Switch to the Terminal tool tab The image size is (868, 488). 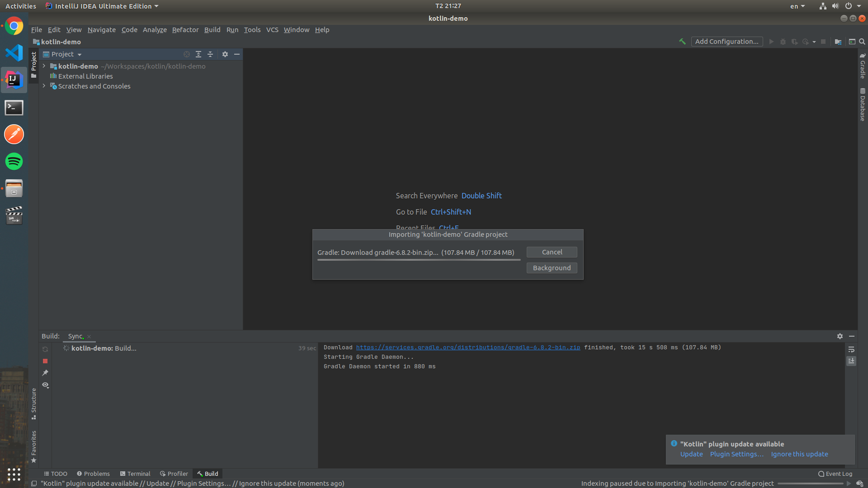click(x=135, y=474)
